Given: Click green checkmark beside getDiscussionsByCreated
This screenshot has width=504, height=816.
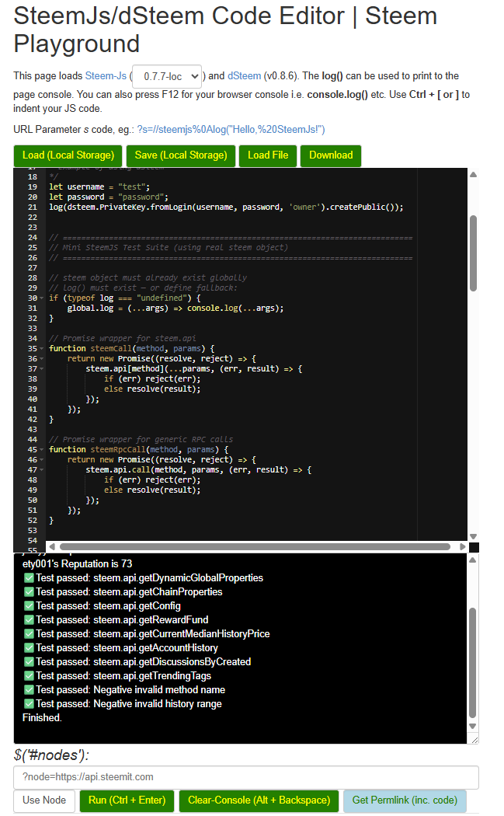Looking at the screenshot, I should [30, 662].
